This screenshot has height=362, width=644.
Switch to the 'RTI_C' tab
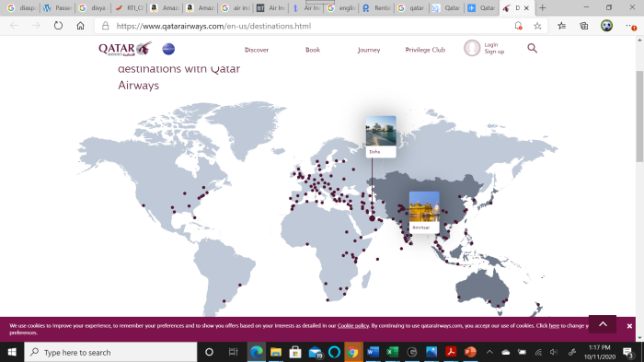[x=129, y=7]
